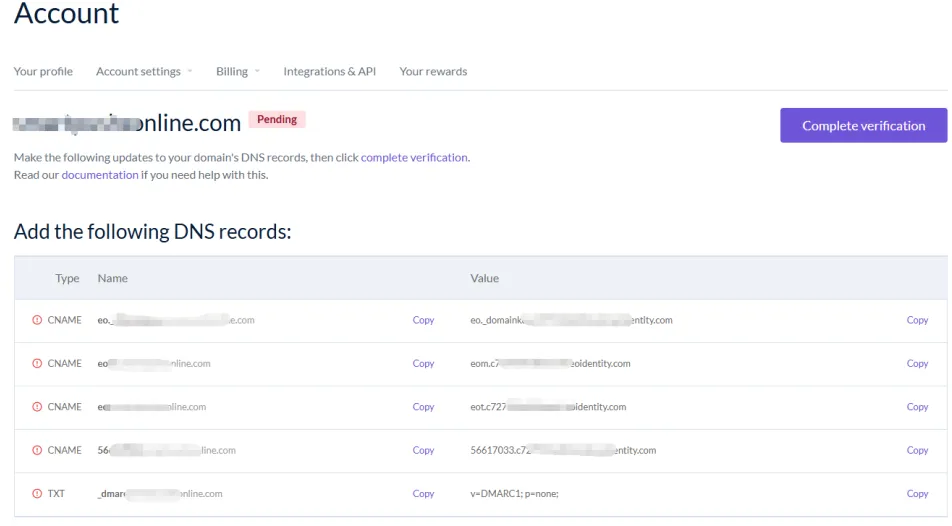Copy the value of the eo._domainkey record

pos(917,320)
